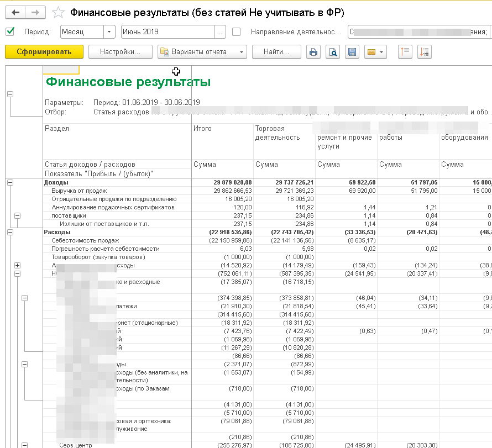The width and height of the screenshot is (492, 448).
Task: Uncheck the Период checkbox
Action: point(10,31)
